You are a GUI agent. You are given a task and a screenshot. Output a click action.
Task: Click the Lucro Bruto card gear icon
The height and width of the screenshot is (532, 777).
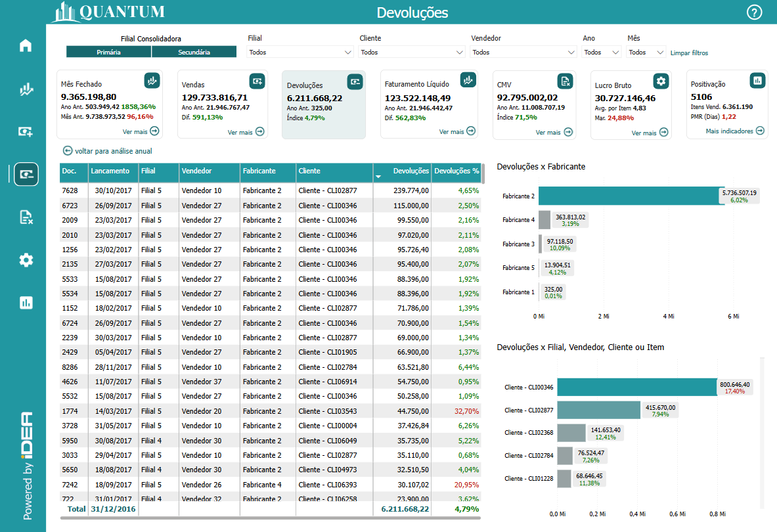661,81
